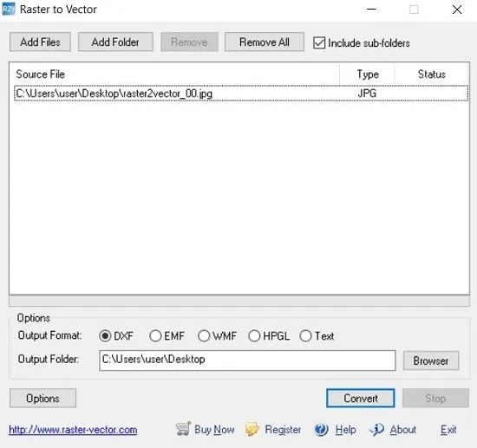Click the JPG type cell
Viewport: 477px width, 448px height.
coord(367,94)
